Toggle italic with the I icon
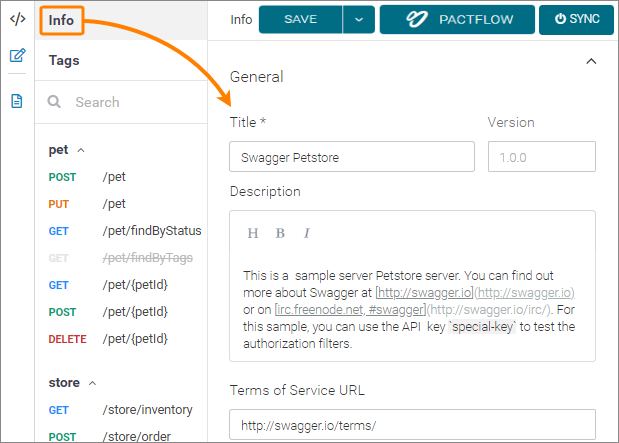619x443 pixels. [x=306, y=233]
